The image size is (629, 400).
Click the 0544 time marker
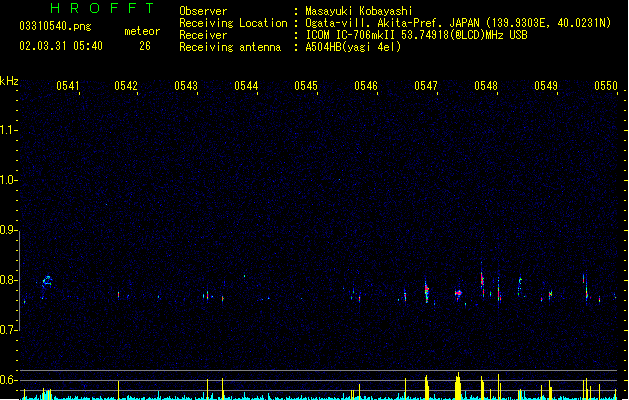[246, 86]
